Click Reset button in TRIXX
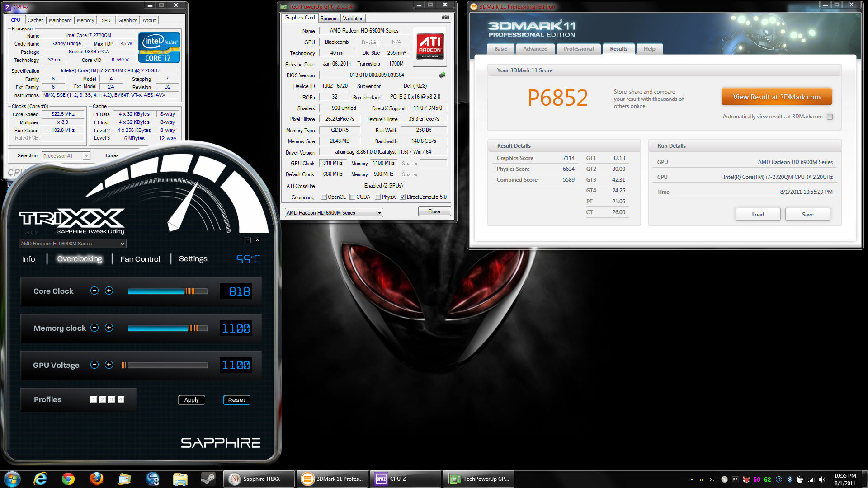Viewport: 868px width, 488px height. [x=237, y=400]
